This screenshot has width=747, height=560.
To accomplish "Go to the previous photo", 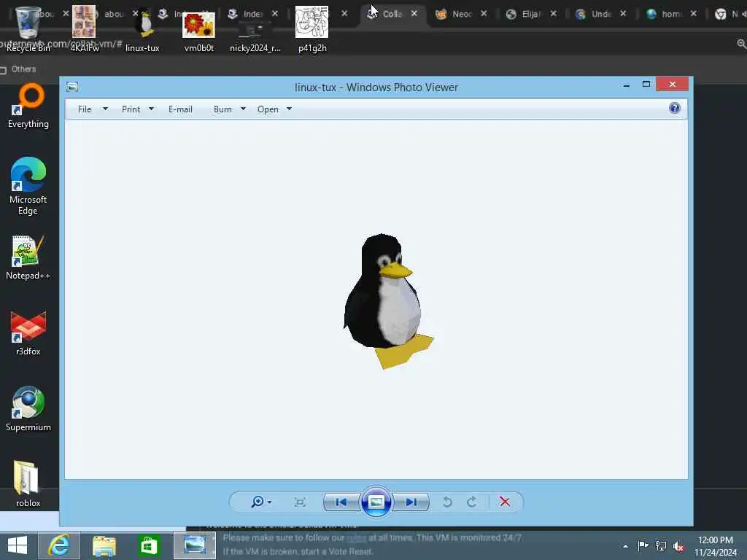I will tap(341, 502).
